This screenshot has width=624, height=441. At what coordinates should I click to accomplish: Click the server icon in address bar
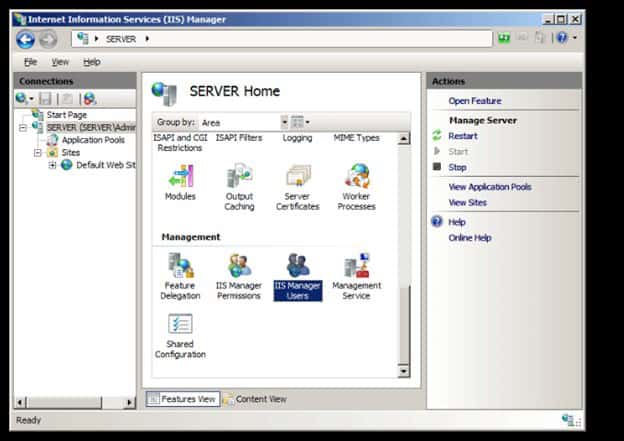pyautogui.click(x=82, y=39)
